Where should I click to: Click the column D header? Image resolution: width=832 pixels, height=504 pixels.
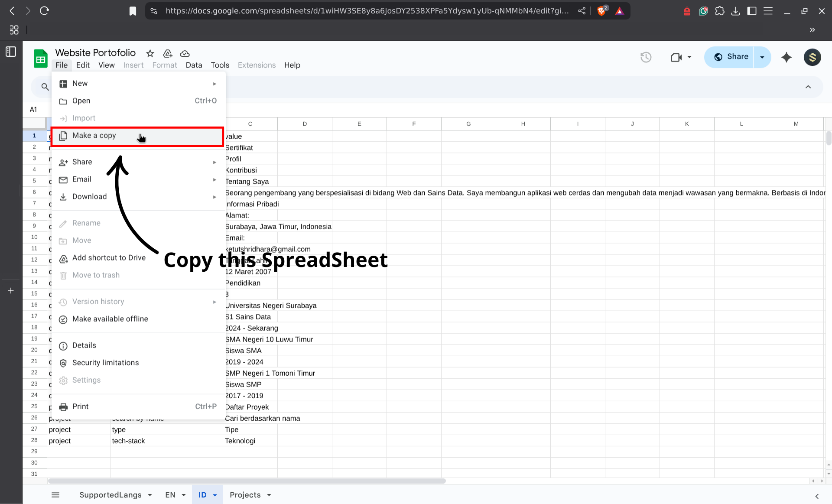point(305,124)
